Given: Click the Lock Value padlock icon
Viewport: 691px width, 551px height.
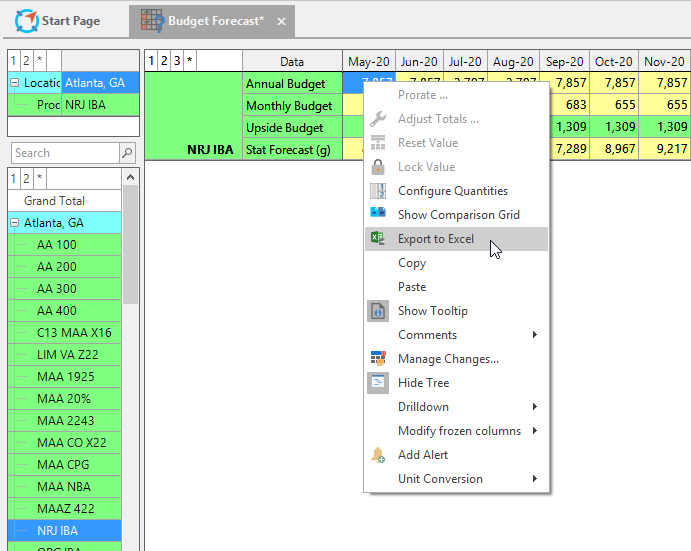Looking at the screenshot, I should coord(378,167).
